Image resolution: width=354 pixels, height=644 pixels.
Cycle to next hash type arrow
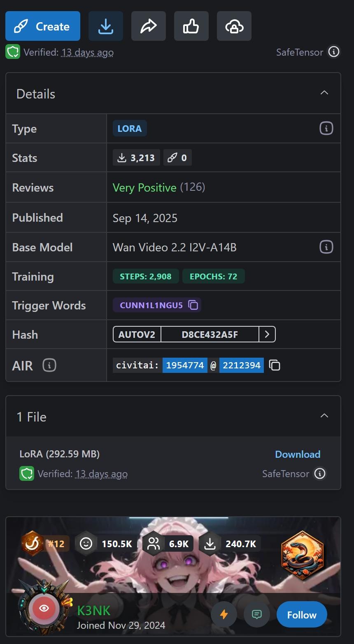267,334
